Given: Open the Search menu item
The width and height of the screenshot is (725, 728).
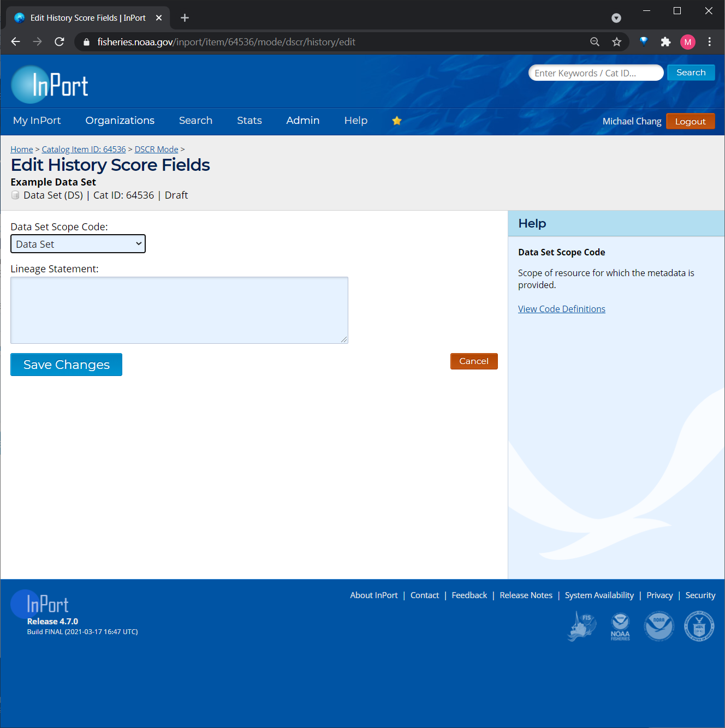Looking at the screenshot, I should coord(195,121).
